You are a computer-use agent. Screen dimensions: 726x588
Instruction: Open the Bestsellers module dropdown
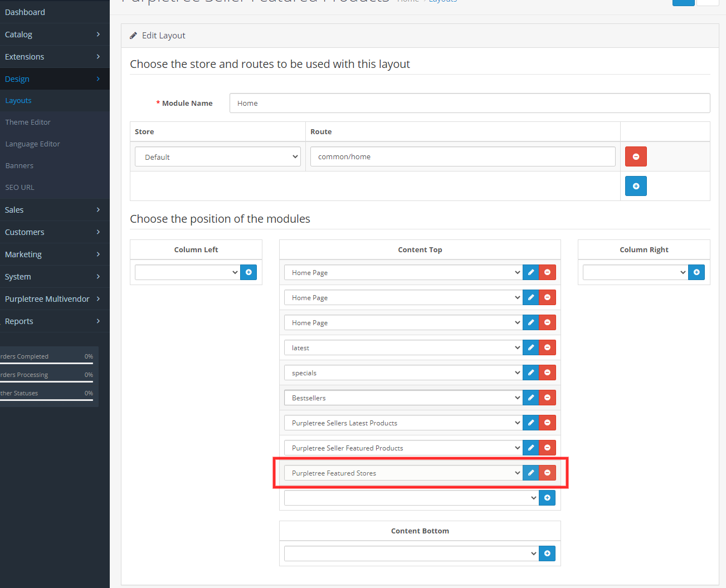[403, 398]
